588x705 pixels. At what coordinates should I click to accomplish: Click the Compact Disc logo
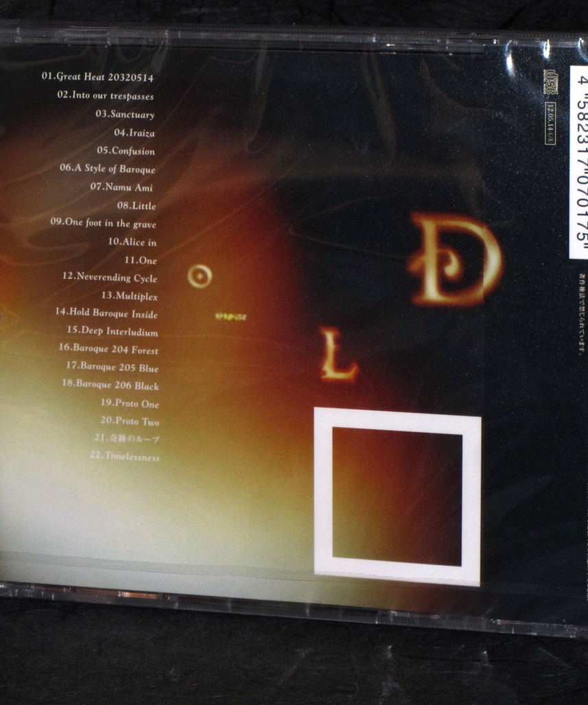[551, 82]
